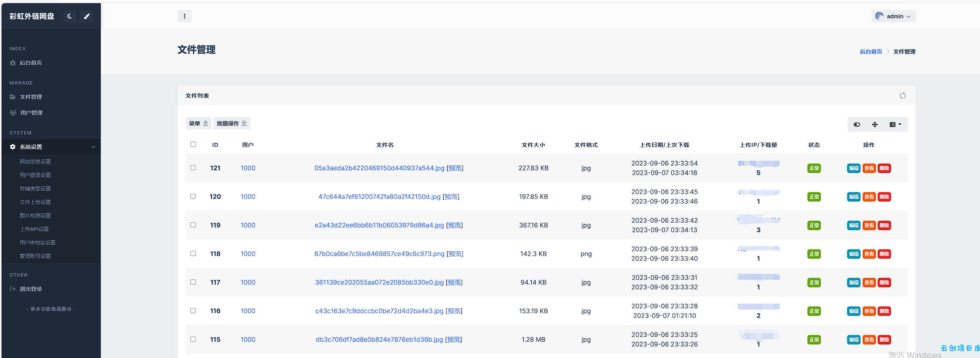Refresh file list with reload icon

click(x=903, y=96)
